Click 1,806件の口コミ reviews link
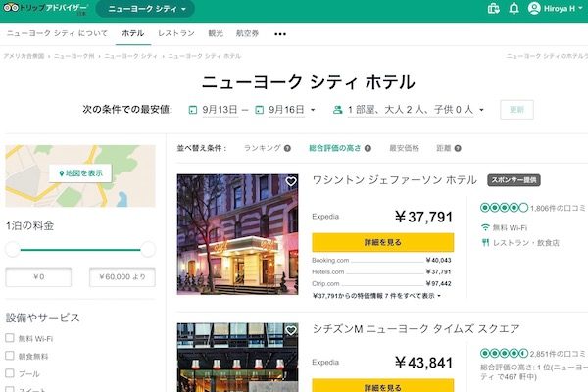588x392 pixels. (558, 208)
